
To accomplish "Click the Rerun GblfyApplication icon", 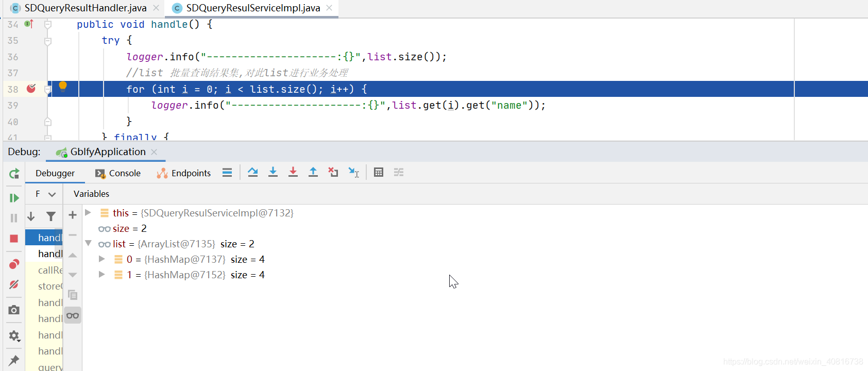I will [14, 174].
